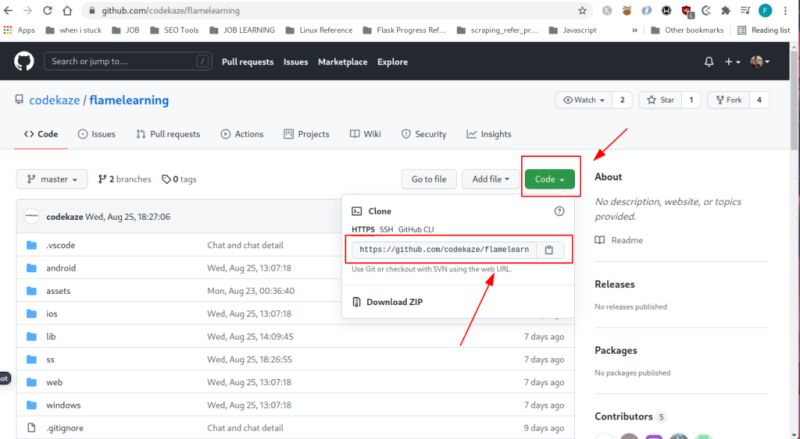Screen dimensions: 800x439
Task: Reload the page
Action: [x=47, y=10]
